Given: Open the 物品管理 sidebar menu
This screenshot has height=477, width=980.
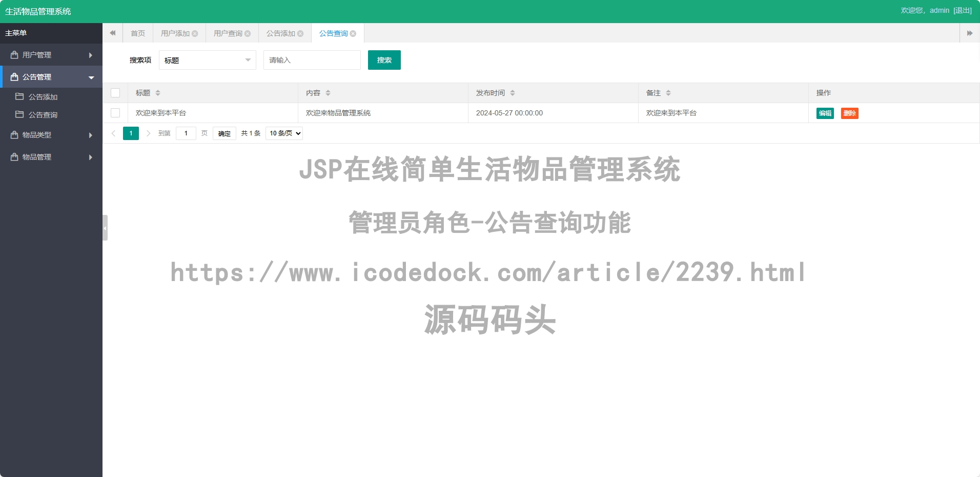Looking at the screenshot, I should point(51,157).
